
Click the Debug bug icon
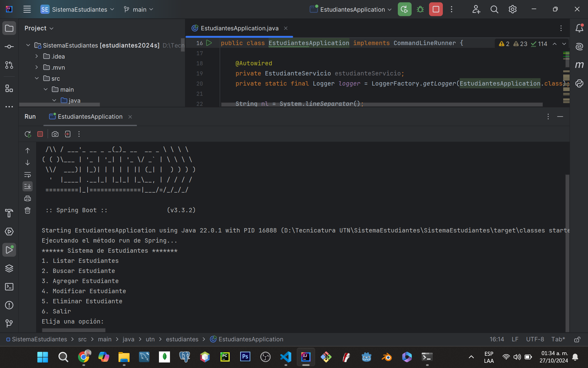click(x=420, y=9)
